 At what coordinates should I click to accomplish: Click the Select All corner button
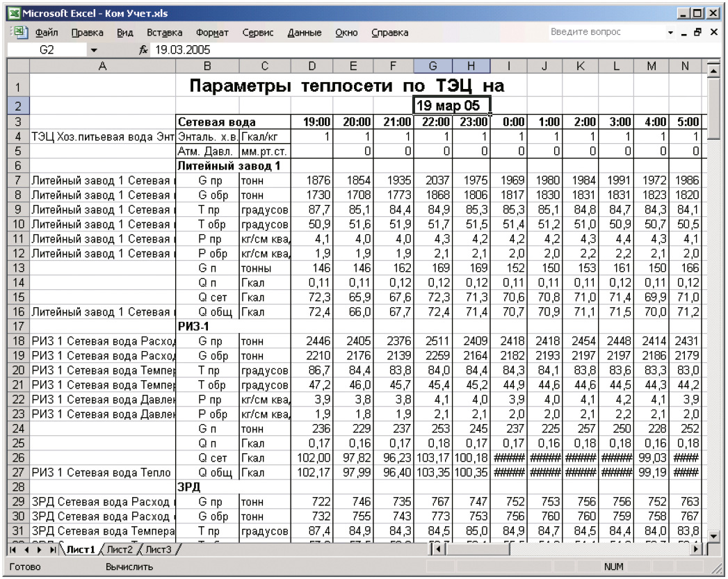(x=19, y=66)
